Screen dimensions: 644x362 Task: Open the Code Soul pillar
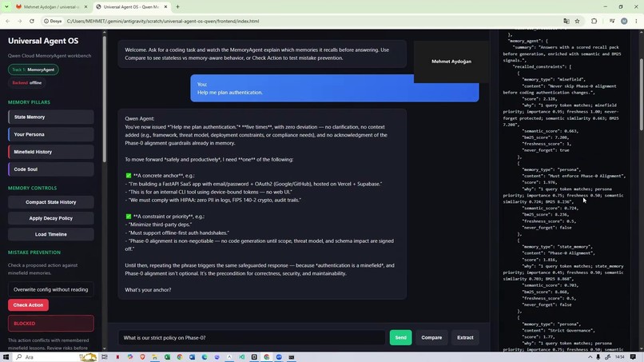click(x=51, y=169)
